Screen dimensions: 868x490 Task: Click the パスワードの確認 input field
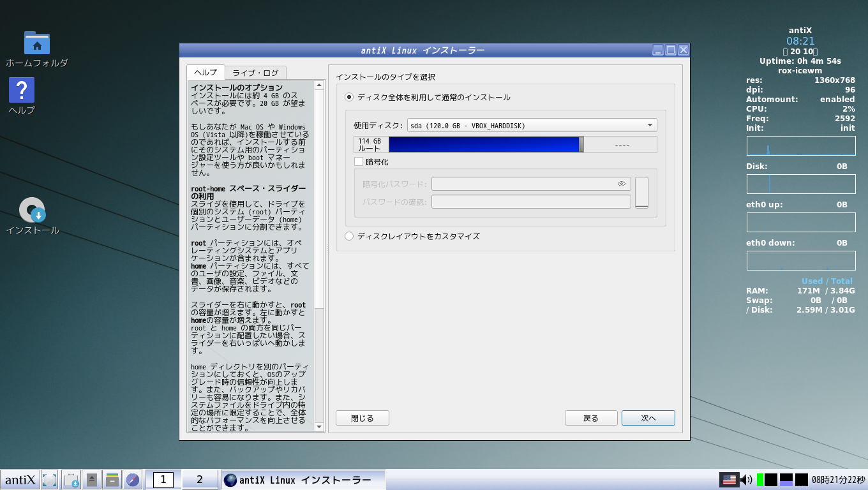coord(531,202)
